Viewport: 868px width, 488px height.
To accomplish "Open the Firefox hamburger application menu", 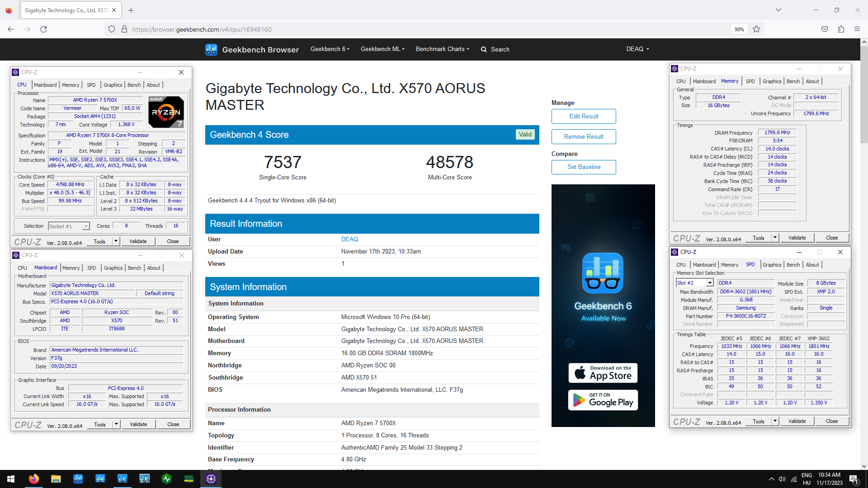I will (x=857, y=29).
